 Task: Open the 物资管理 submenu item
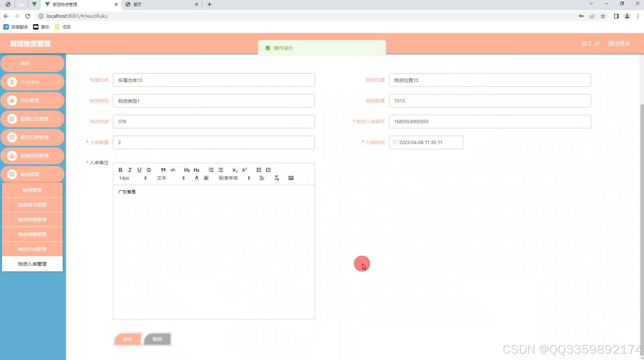[x=32, y=190]
